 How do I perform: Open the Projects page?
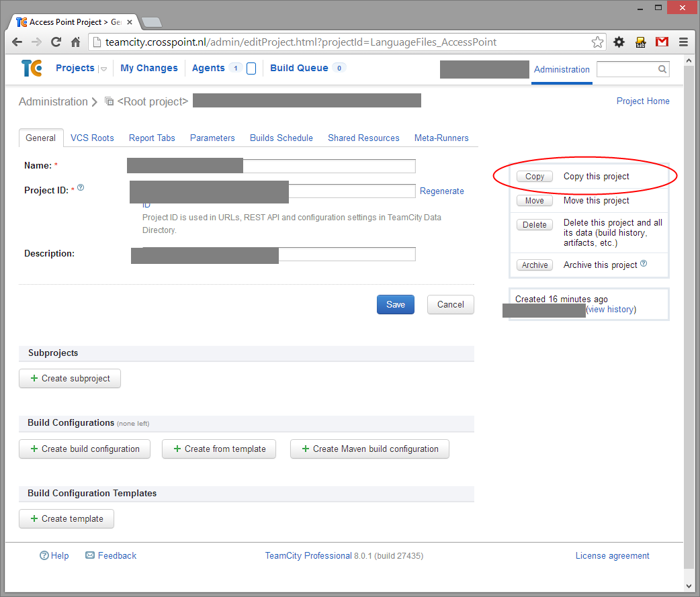point(75,68)
